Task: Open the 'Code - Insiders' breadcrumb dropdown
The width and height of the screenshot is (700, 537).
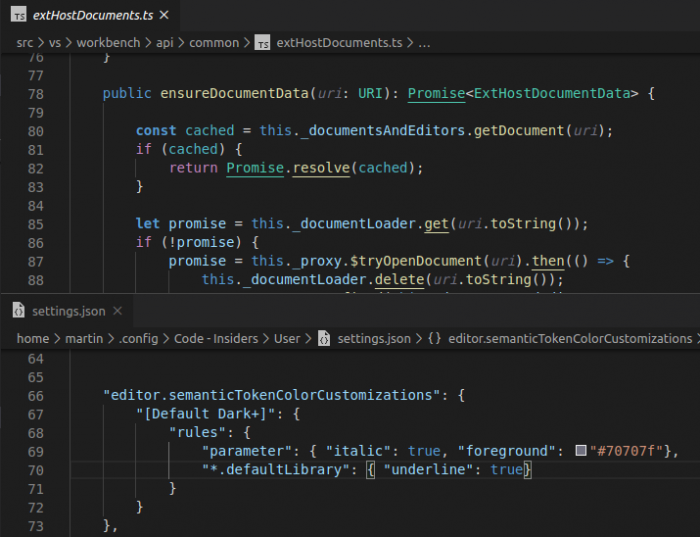Action: (215, 338)
